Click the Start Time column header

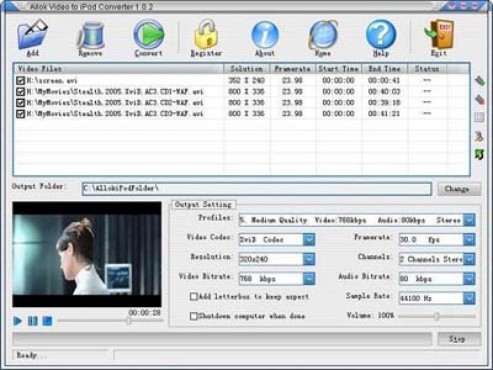(x=338, y=69)
